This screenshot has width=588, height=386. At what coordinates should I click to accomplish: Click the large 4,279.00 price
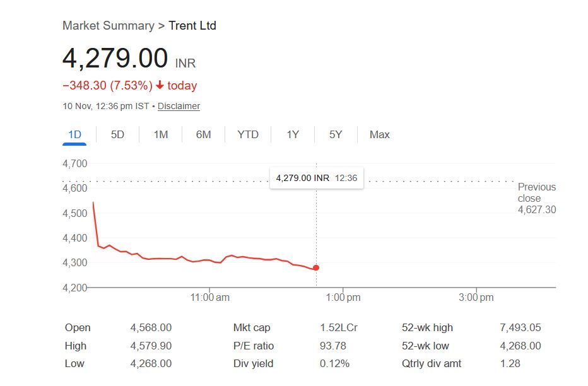tap(115, 58)
